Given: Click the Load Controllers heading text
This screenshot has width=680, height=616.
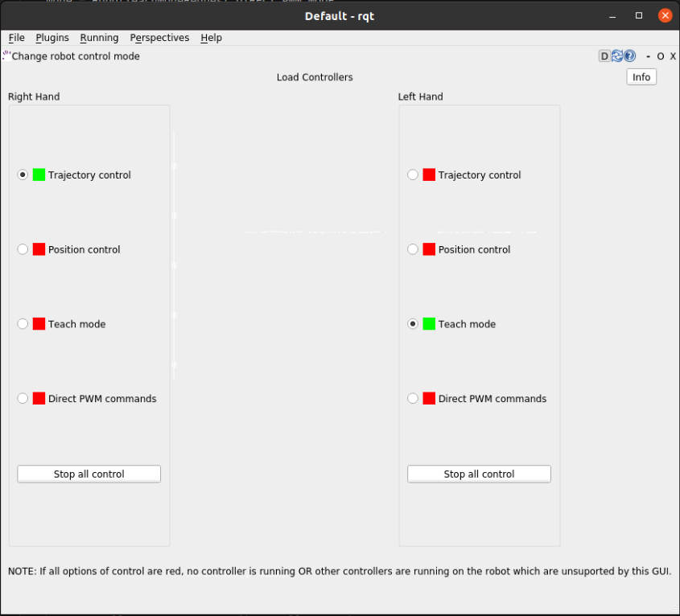Looking at the screenshot, I should click(x=315, y=77).
